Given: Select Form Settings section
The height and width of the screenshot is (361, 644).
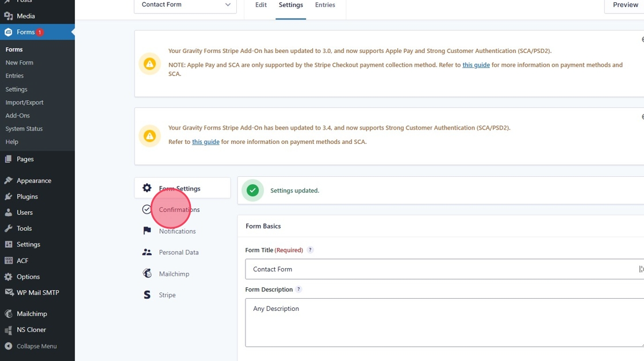Looking at the screenshot, I should pos(182,188).
